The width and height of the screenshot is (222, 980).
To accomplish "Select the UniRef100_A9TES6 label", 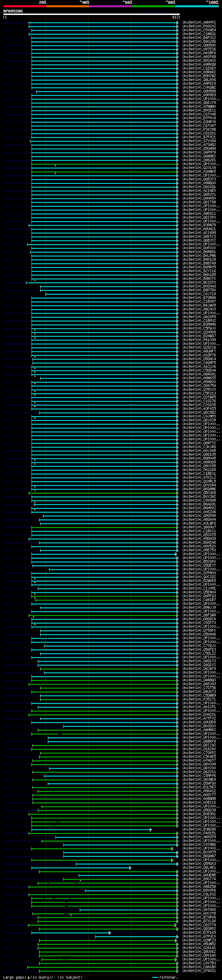I will click(x=199, y=49).
